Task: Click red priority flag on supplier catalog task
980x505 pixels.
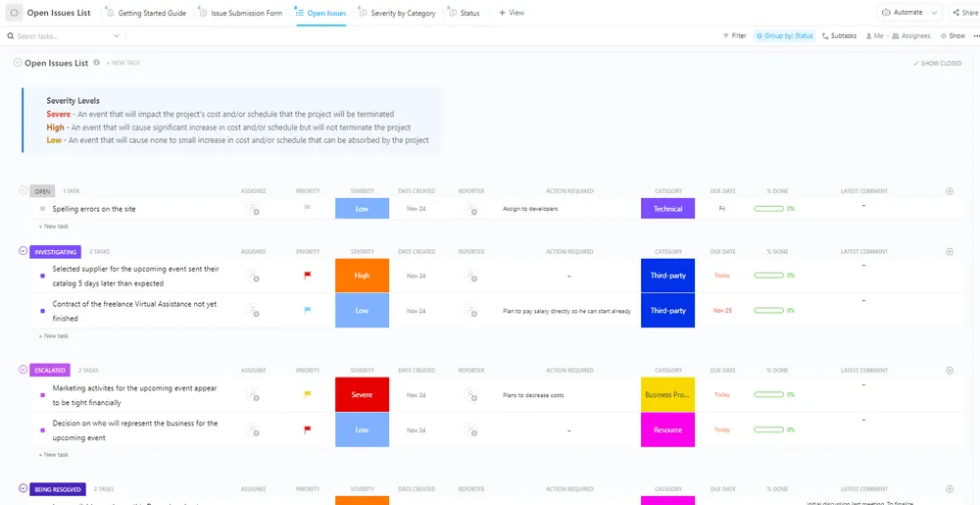Action: click(307, 275)
